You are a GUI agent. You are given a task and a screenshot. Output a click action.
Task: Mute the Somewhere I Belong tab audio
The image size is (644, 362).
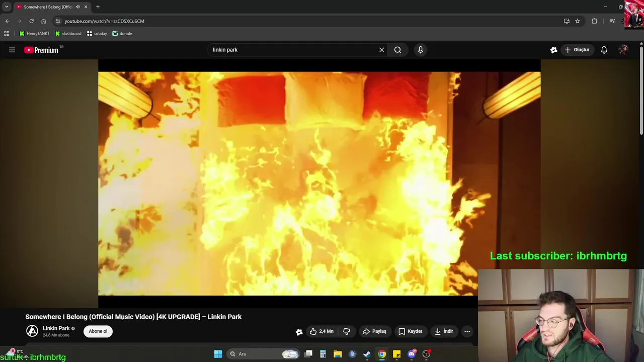click(77, 7)
